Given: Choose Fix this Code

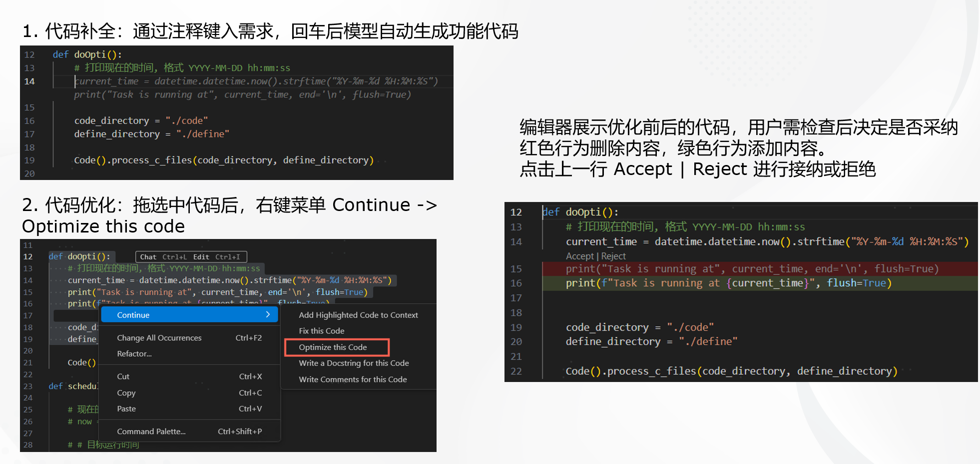Looking at the screenshot, I should [321, 331].
